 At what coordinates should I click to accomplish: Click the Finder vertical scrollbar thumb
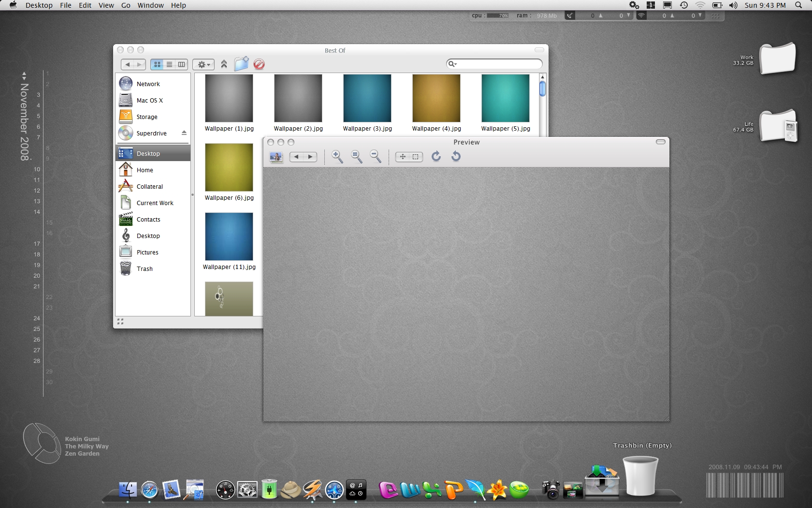pos(542,89)
